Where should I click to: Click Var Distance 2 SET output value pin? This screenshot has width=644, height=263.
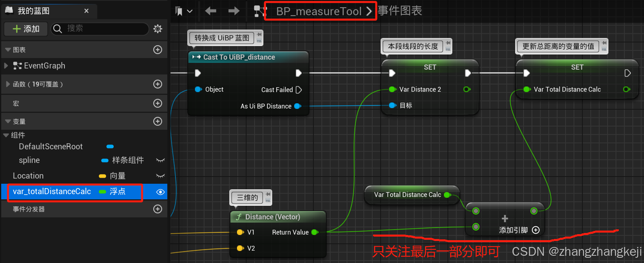[467, 89]
